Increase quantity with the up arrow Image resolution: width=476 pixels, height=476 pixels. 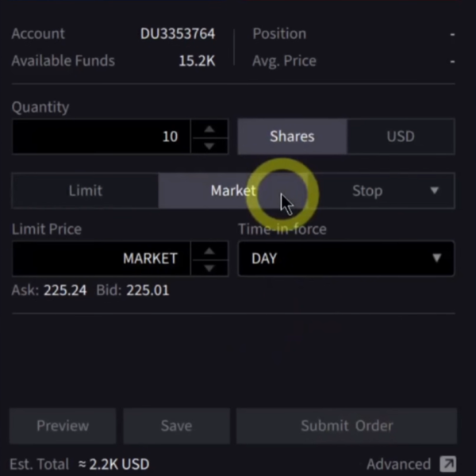point(209,129)
